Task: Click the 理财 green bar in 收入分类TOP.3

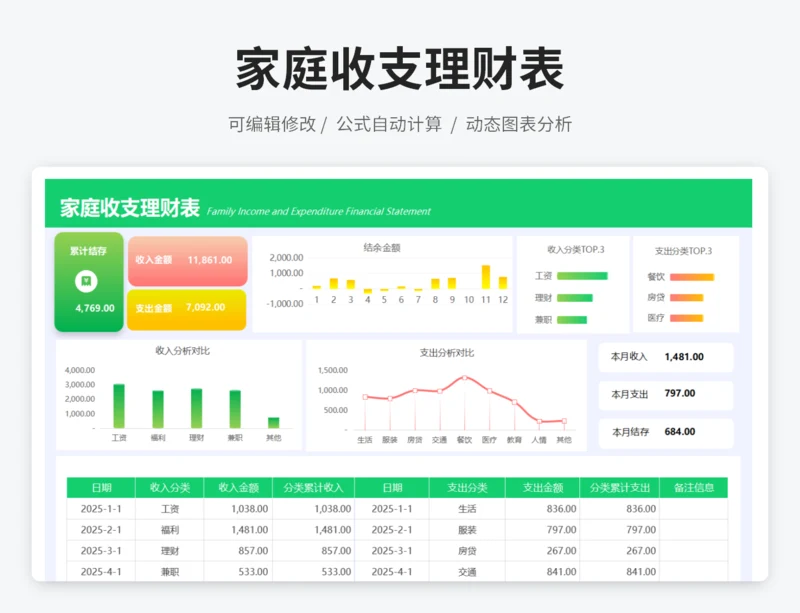Action: pyautogui.click(x=575, y=298)
